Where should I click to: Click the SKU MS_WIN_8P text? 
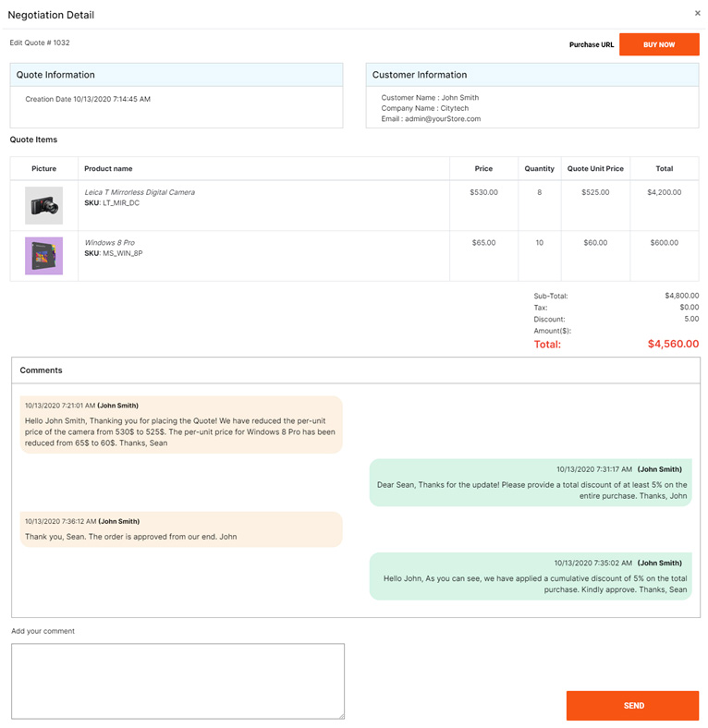pos(114,253)
